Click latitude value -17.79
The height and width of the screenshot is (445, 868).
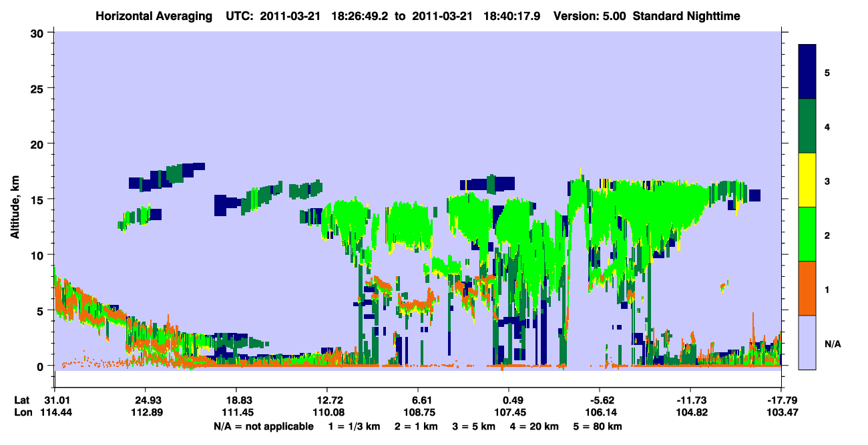tap(781, 400)
